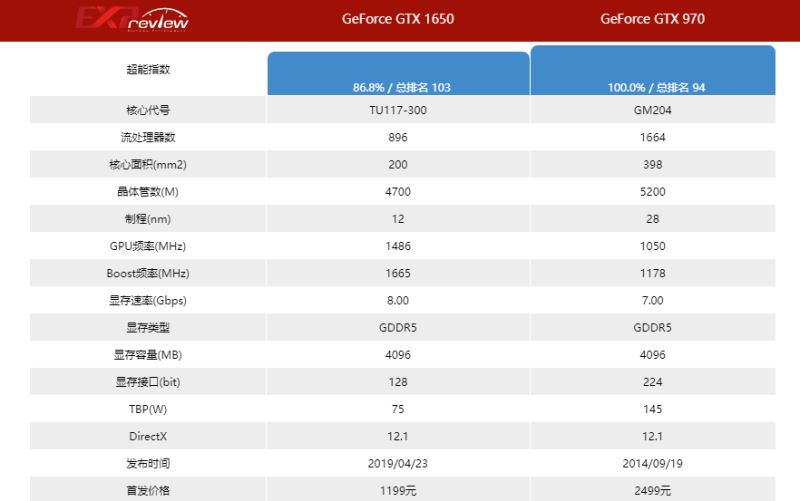The height and width of the screenshot is (501, 800).
Task: Click the 显存接口(bit) row label
Action: (148, 382)
